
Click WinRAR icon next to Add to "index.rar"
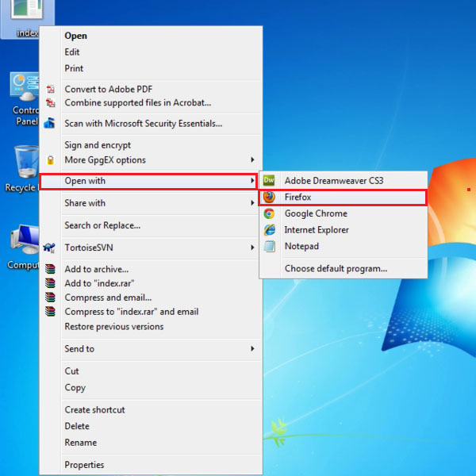(50, 283)
